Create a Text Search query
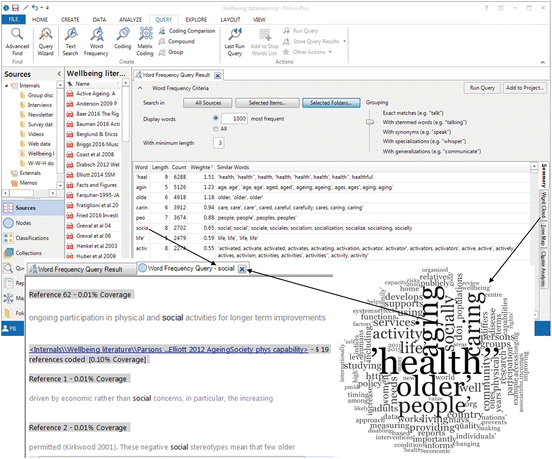This screenshot has height=459, width=552. pyautogui.click(x=70, y=42)
